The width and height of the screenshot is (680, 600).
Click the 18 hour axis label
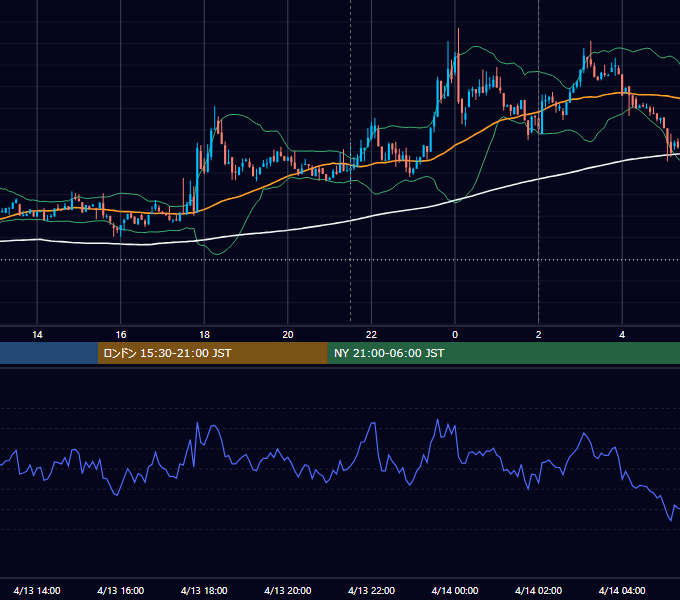click(204, 335)
